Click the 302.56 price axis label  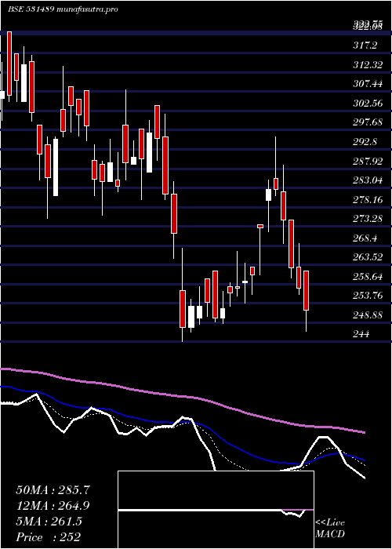[368, 104]
